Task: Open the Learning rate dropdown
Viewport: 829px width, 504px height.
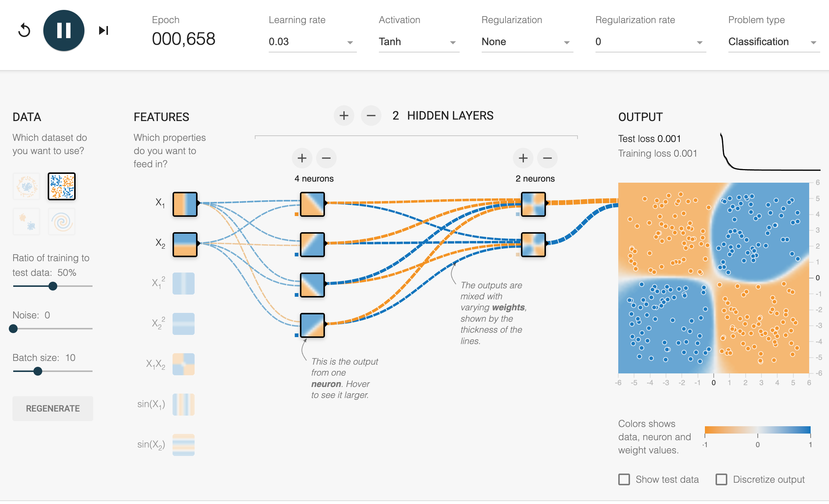Action: pos(312,42)
